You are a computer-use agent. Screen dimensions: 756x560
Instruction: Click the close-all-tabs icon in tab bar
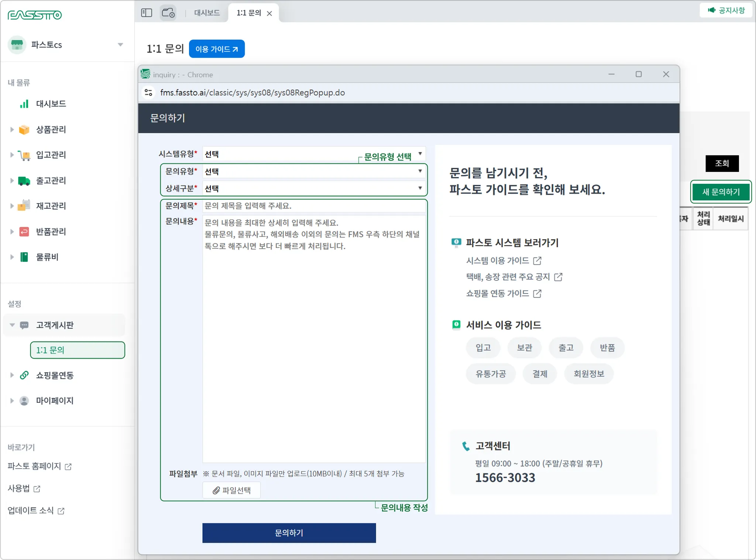[x=168, y=13]
